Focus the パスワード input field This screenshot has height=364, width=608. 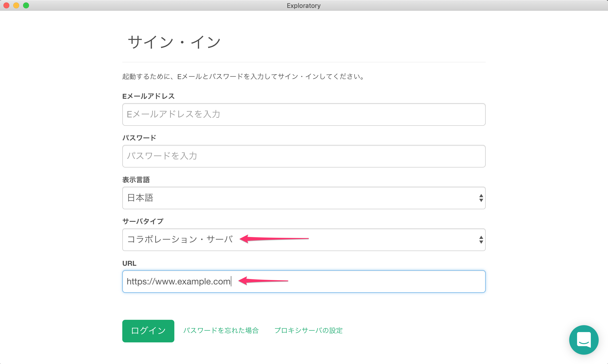point(304,156)
